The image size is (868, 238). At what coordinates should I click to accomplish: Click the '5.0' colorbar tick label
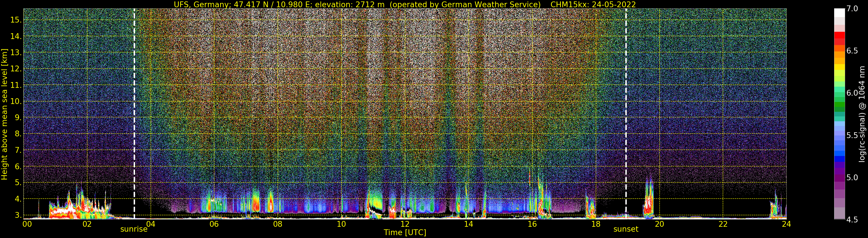pyautogui.click(x=852, y=177)
